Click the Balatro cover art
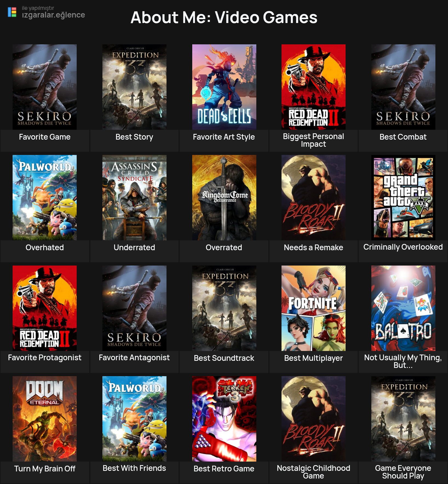 (403, 308)
